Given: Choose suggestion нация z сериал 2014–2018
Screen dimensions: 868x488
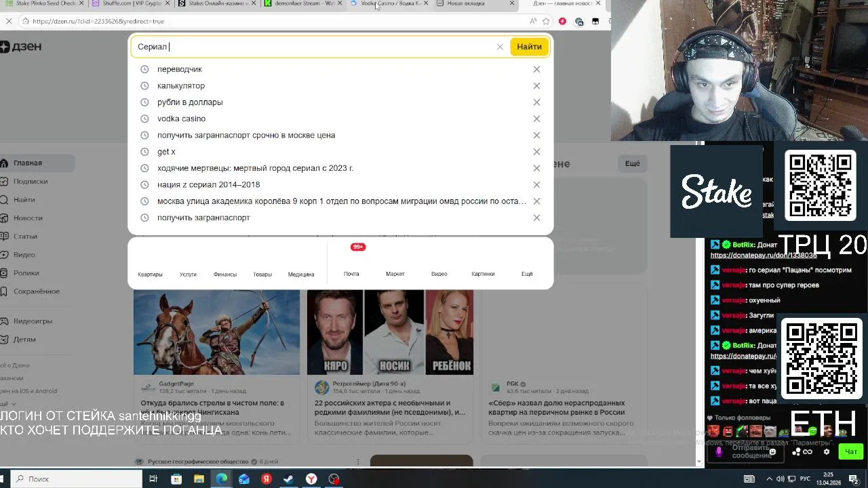Looking at the screenshot, I should (x=209, y=184).
